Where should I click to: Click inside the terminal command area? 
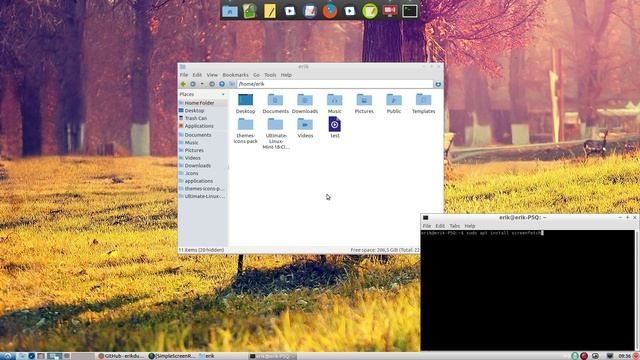[x=528, y=290]
